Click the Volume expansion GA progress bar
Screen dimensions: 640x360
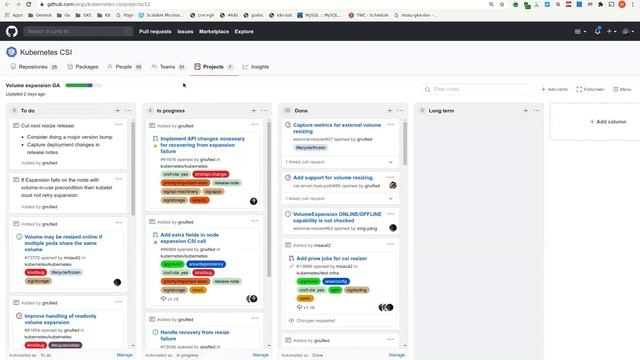coord(84,85)
